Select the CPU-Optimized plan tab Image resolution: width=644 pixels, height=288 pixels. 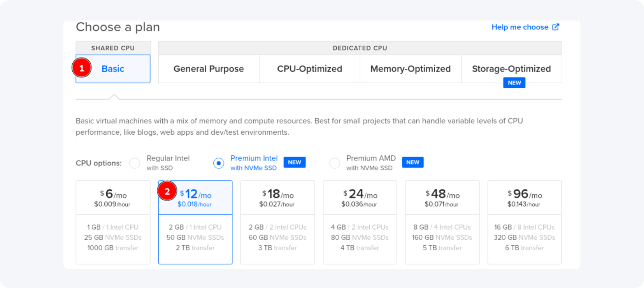(309, 69)
